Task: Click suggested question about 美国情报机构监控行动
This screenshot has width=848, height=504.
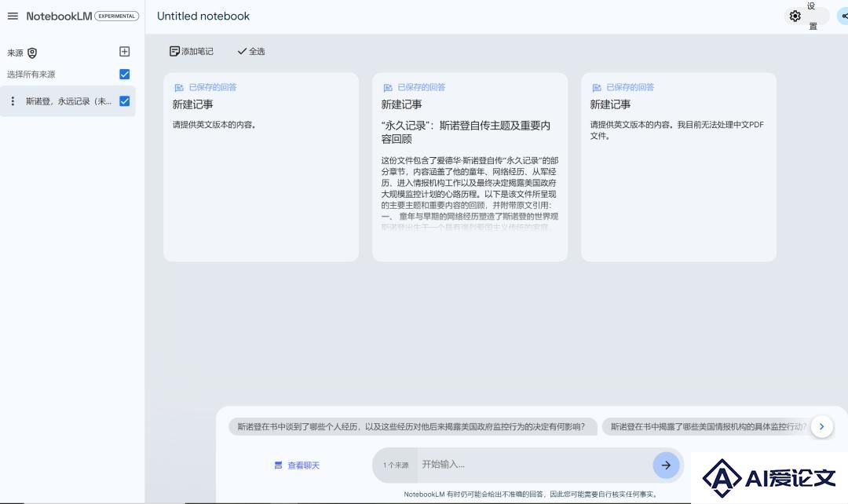Action: [708, 426]
